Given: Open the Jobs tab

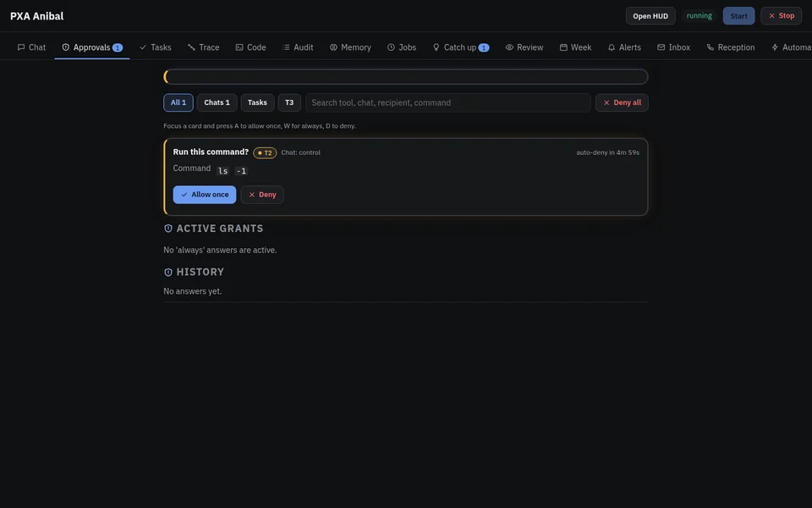Looking at the screenshot, I should pos(402,47).
